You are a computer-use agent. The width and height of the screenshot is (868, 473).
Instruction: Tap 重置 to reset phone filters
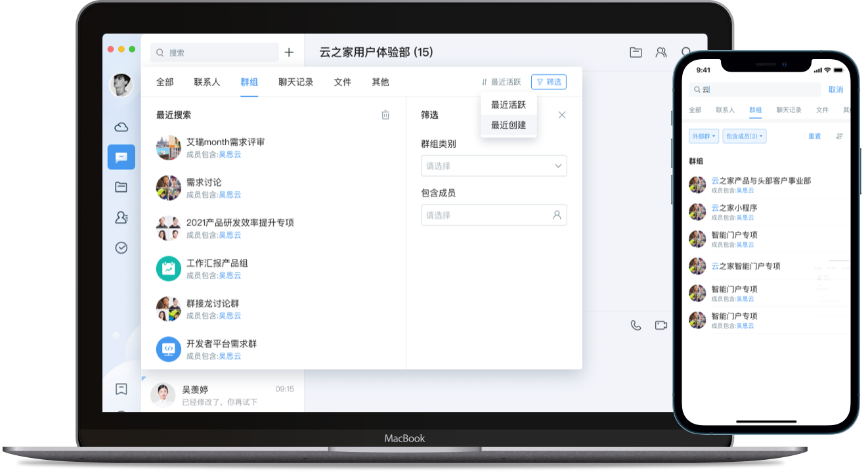(x=815, y=136)
